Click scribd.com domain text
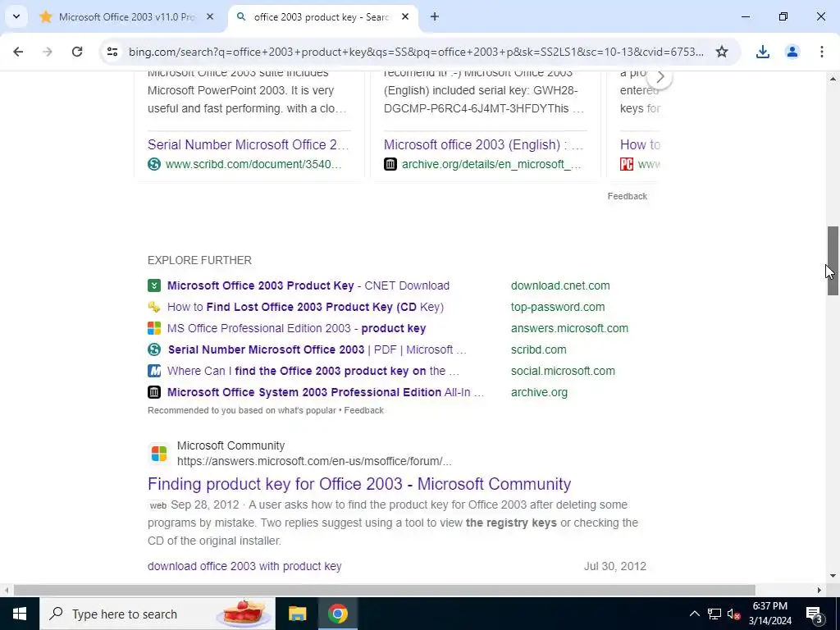The height and width of the screenshot is (630, 840). pyautogui.click(x=538, y=349)
